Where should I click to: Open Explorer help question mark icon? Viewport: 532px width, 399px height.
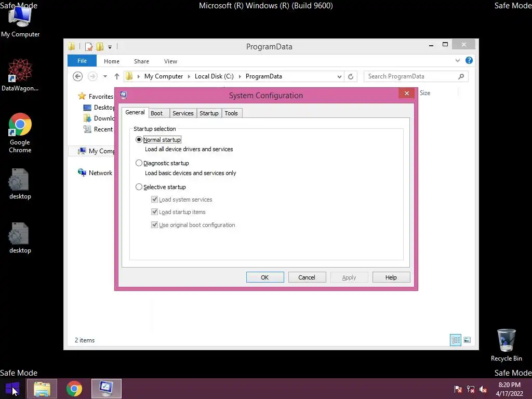[469, 60]
